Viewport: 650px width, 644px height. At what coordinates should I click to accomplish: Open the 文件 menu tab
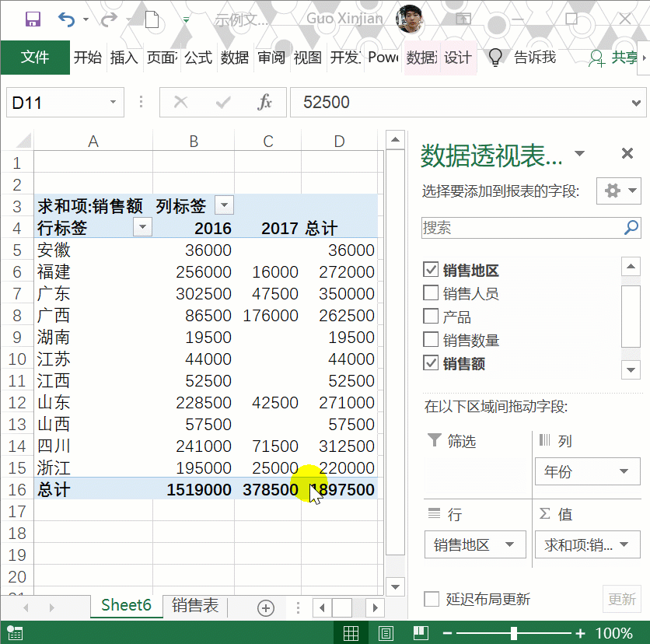[x=35, y=58]
